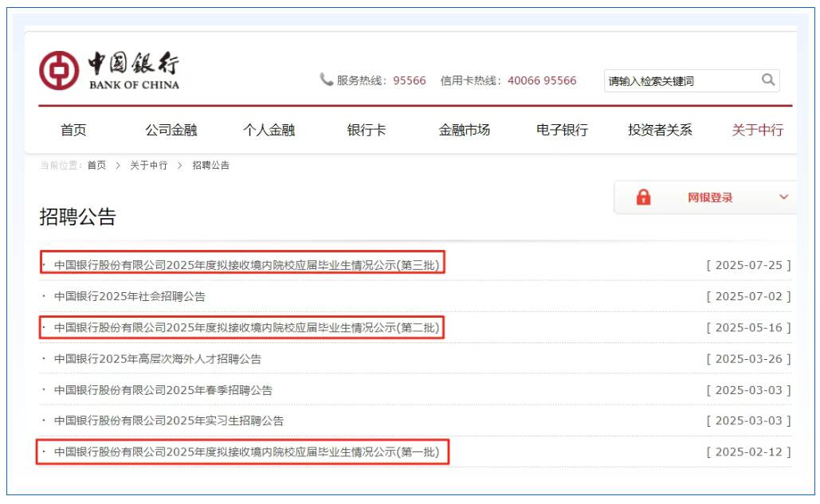Open the 电子银行 menu
This screenshot has height=504, width=820.
tap(562, 130)
